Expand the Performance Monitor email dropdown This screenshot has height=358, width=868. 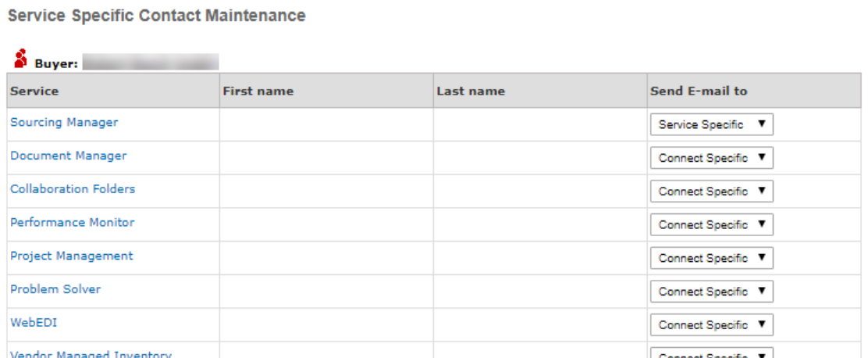point(711,224)
